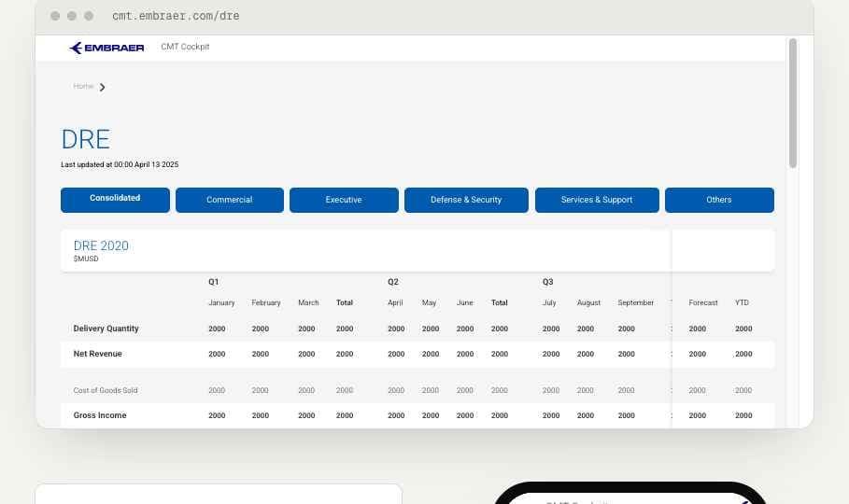Click the breadcrumb chevron arrow next to Home
The image size is (849, 504).
pos(103,87)
